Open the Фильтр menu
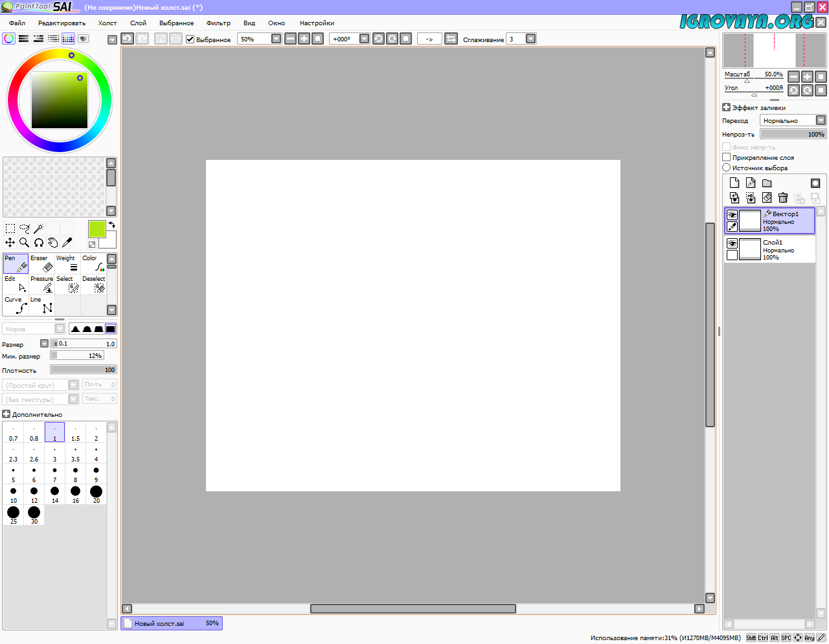The height and width of the screenshot is (644, 829). [218, 23]
